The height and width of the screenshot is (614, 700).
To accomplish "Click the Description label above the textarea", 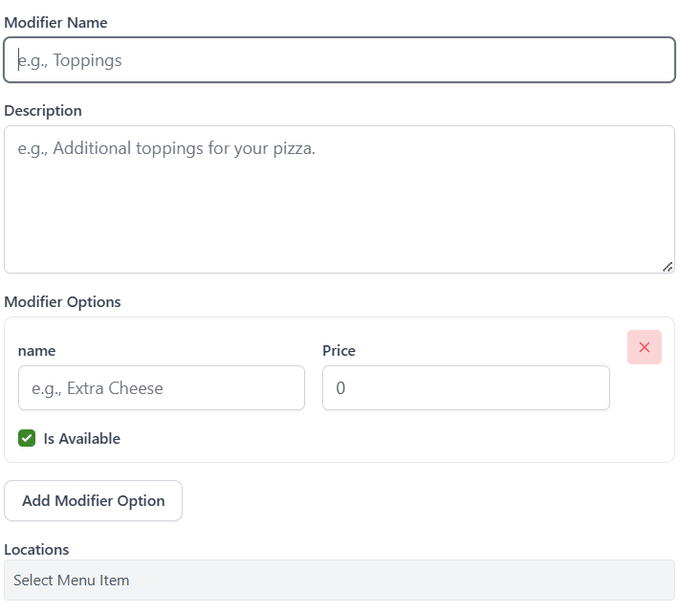I will [x=43, y=111].
